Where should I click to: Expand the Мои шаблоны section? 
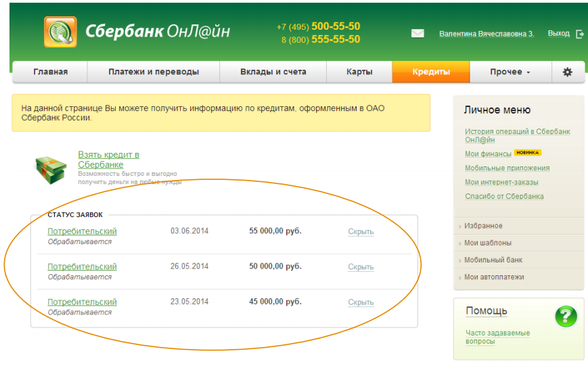pos(487,243)
